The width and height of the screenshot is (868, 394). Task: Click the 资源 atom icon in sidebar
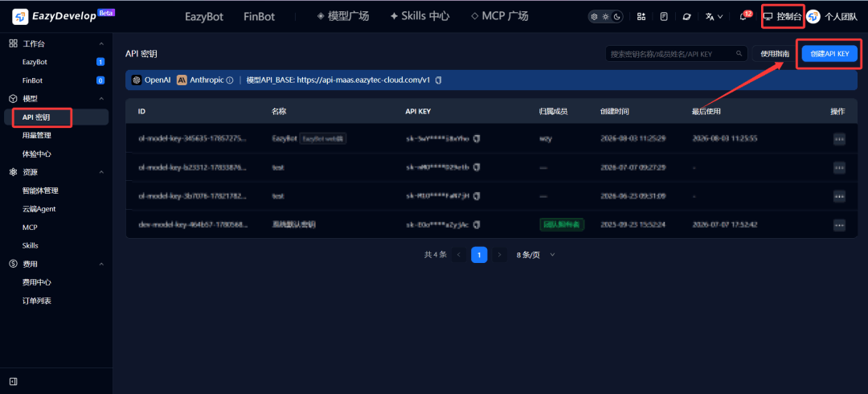[14, 172]
